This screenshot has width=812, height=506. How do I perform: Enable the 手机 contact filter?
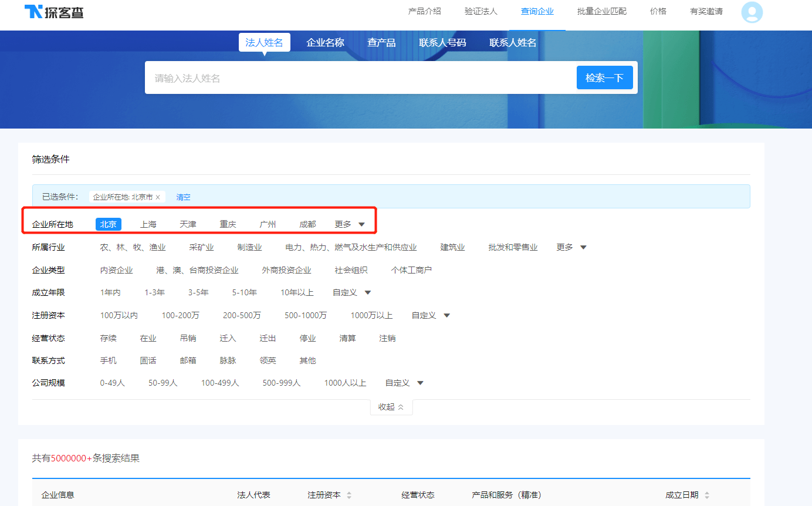coord(108,360)
